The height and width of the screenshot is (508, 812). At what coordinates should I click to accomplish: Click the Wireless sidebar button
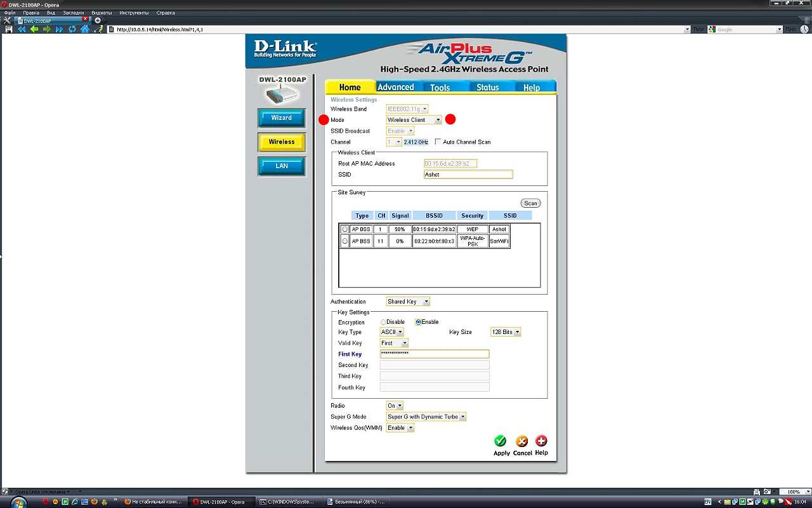pyautogui.click(x=282, y=142)
